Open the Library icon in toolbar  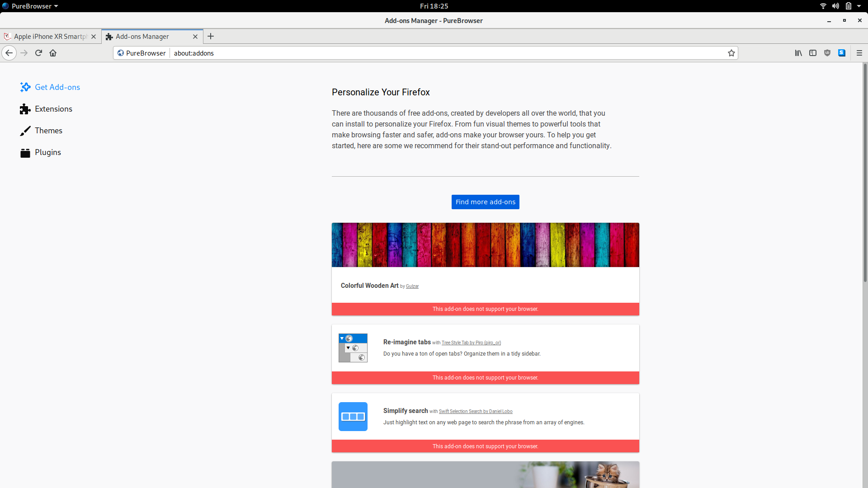coord(798,53)
